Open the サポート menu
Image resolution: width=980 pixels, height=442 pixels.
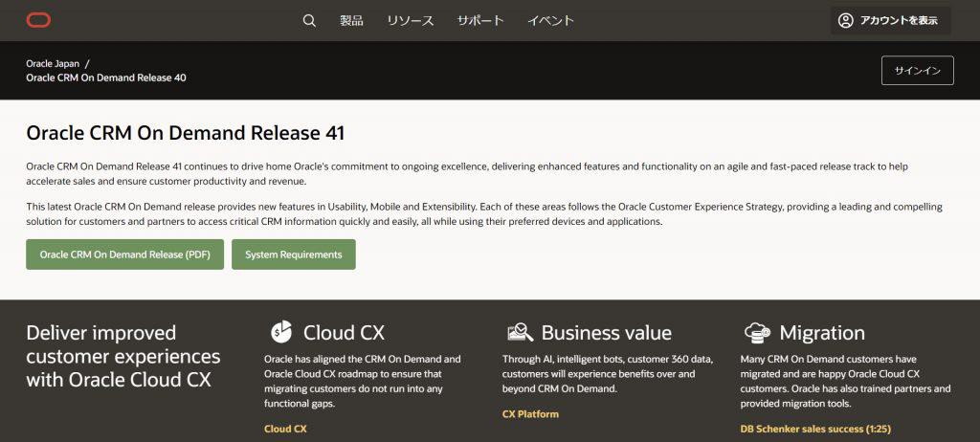(x=480, y=21)
